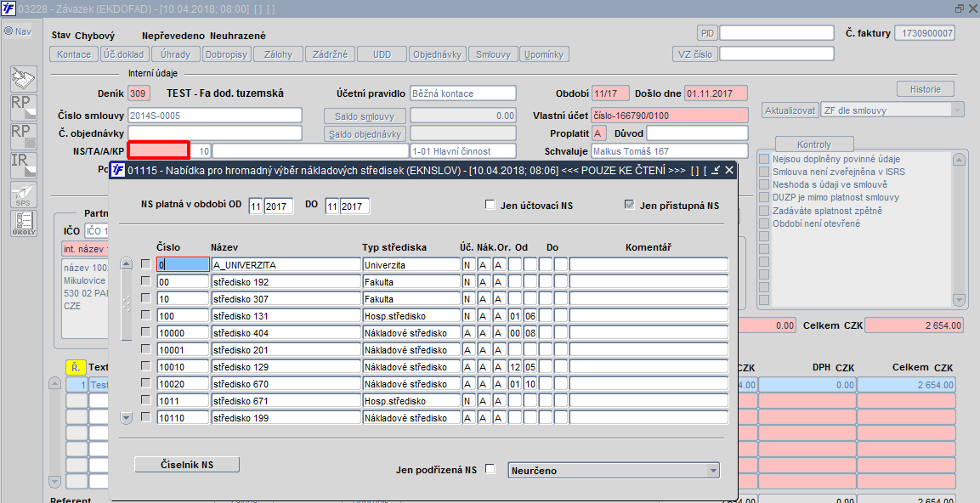Click the Číslo cell 10000
This screenshot has width=980, height=503.
[183, 333]
